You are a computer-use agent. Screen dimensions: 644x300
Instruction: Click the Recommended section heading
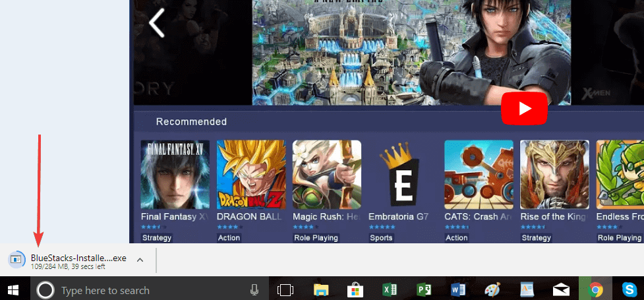pyautogui.click(x=191, y=121)
